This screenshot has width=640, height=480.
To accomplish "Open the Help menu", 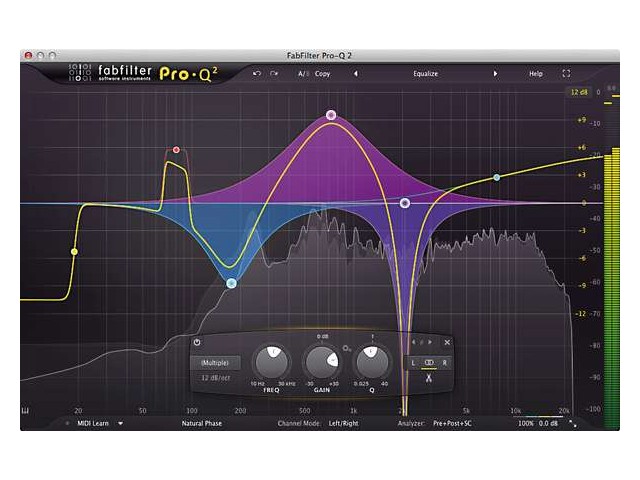I will [x=536, y=73].
